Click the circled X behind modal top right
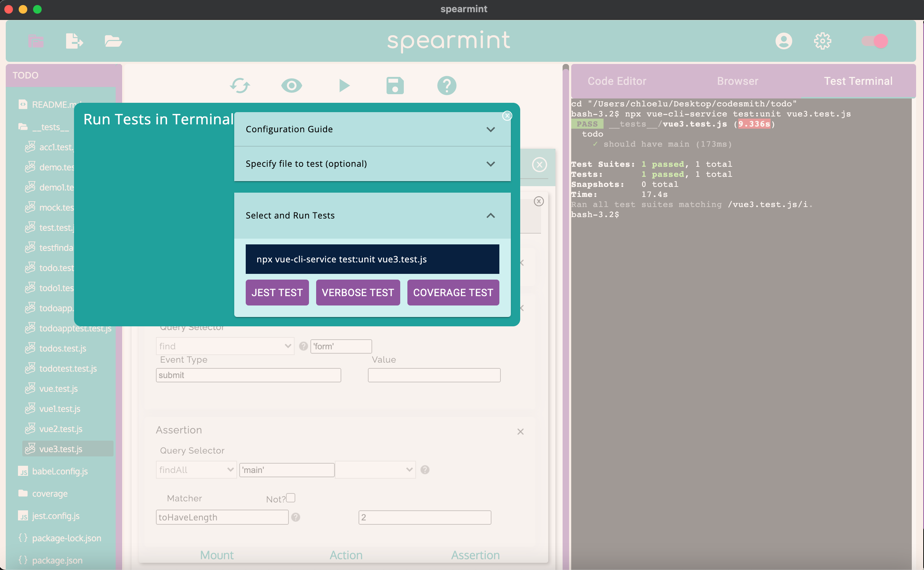The image size is (924, 570). pos(540,165)
